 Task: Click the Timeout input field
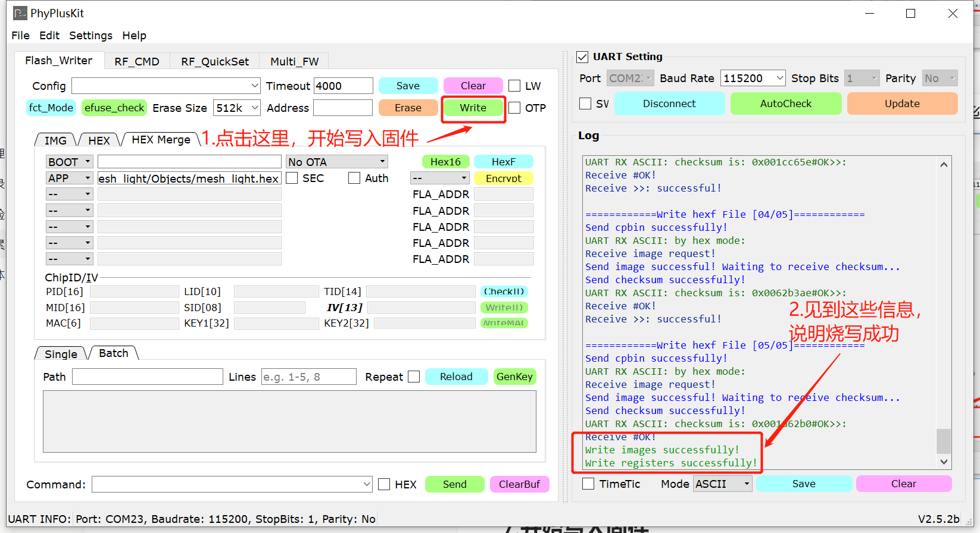344,86
